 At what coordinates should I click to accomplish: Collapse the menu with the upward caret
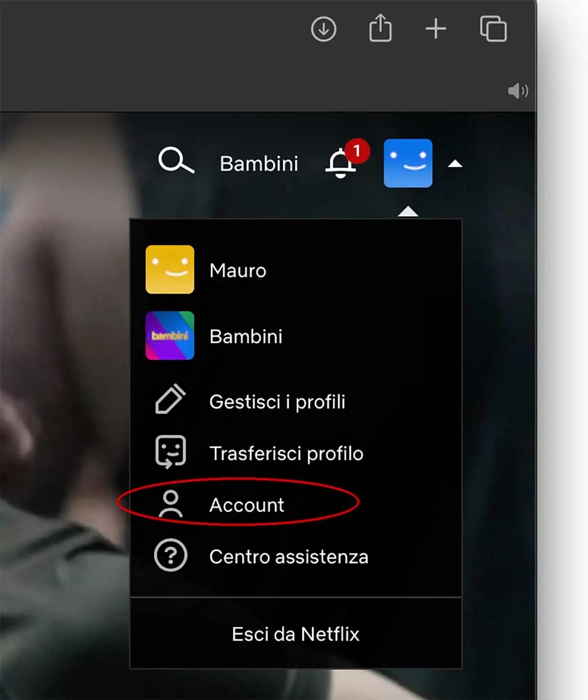point(455,164)
